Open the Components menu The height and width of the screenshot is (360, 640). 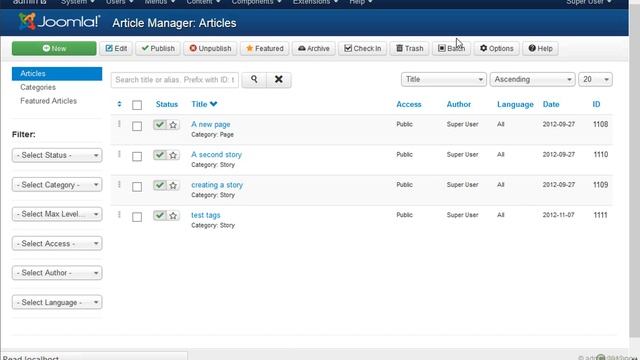pos(256,2)
